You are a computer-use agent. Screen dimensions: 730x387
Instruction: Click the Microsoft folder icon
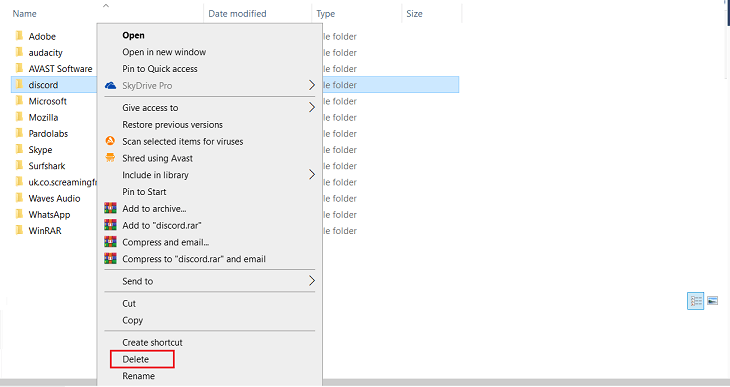tap(19, 101)
